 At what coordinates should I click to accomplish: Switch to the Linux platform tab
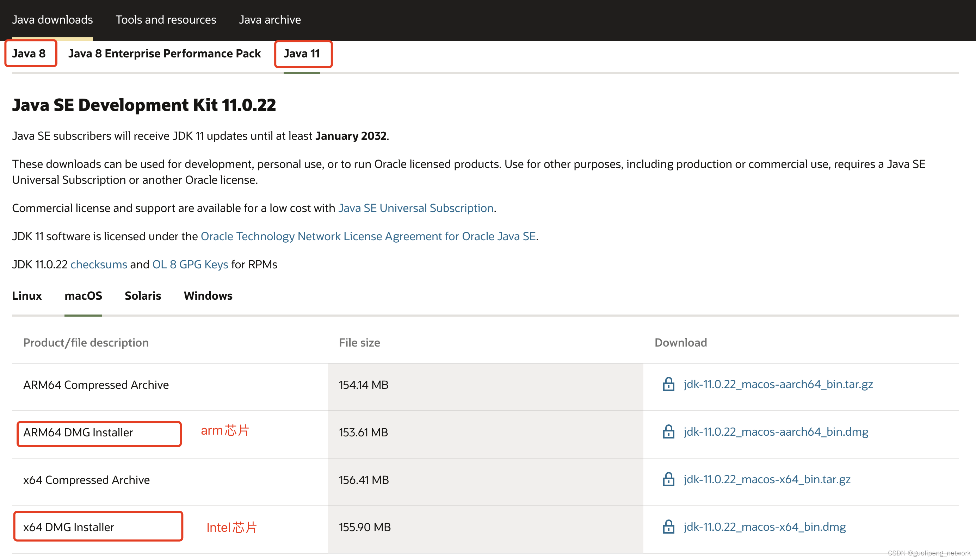(x=27, y=295)
